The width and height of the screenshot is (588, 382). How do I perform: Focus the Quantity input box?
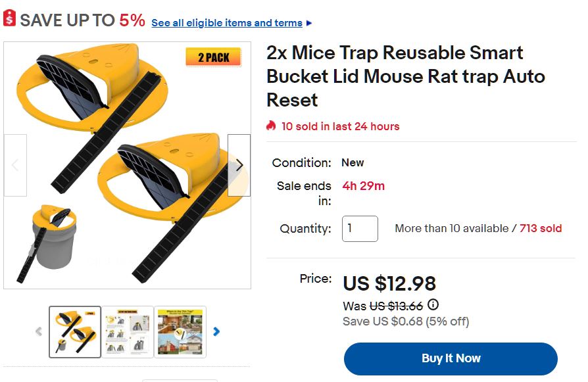pos(360,229)
